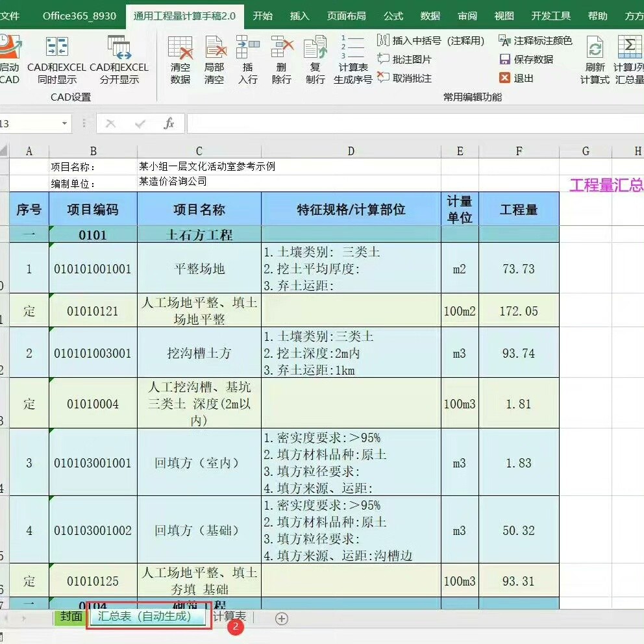
Task: Click 插入中括号 (注释用) button
Action: [x=431, y=41]
